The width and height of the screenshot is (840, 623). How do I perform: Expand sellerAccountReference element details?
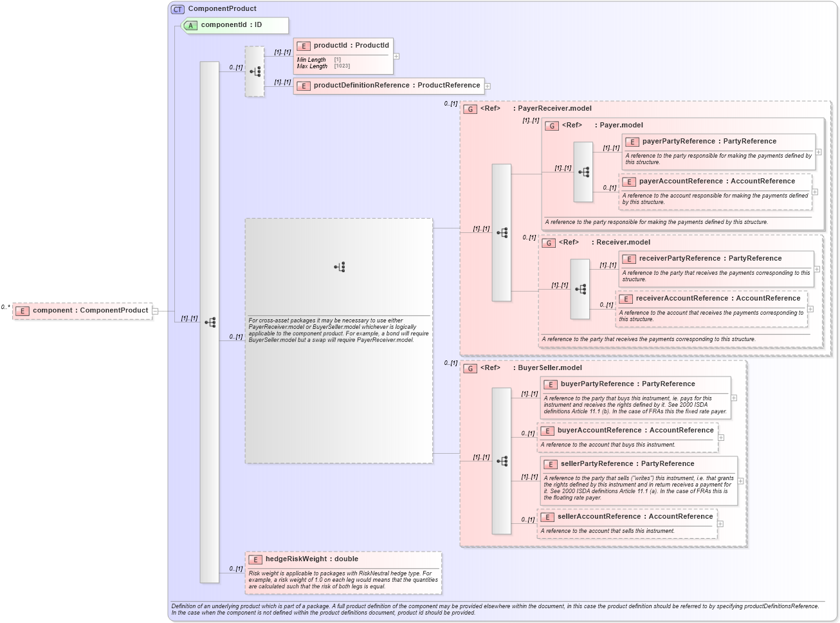click(720, 523)
